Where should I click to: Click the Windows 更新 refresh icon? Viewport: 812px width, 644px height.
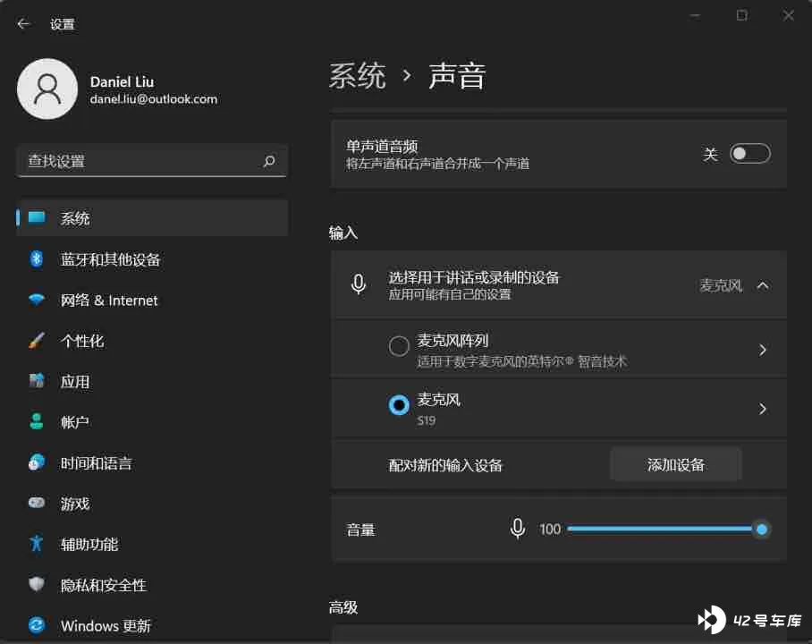click(37, 625)
